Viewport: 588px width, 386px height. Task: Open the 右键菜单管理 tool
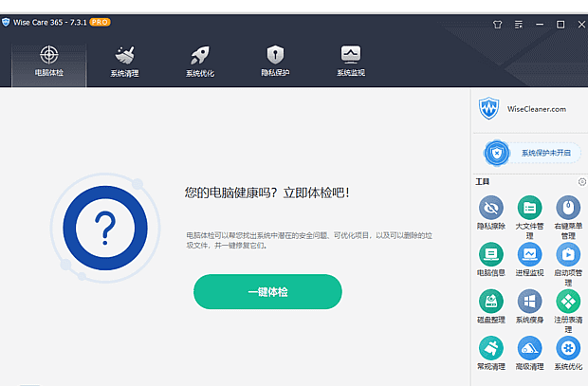click(x=568, y=217)
